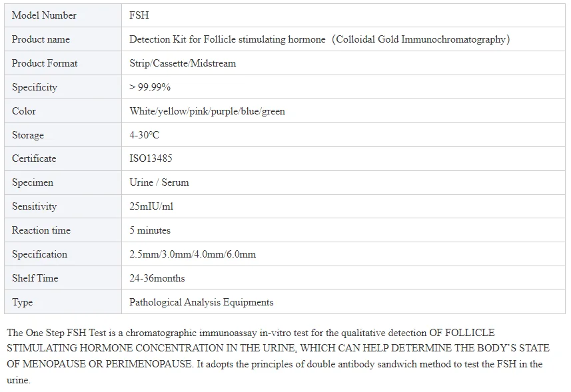The image size is (571, 392).
Task: Click the Detection Kit product name text
Action: point(319,39)
